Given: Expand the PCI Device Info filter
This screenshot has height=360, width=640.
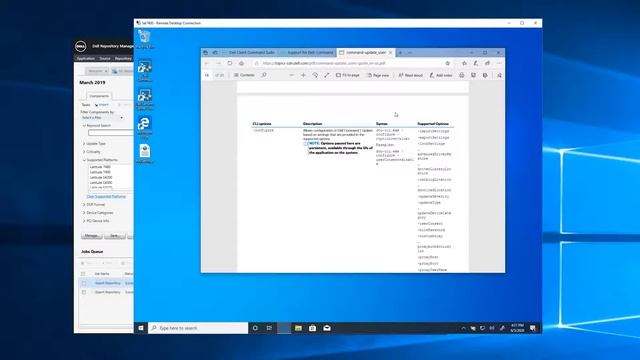Looking at the screenshot, I should click(x=84, y=221).
